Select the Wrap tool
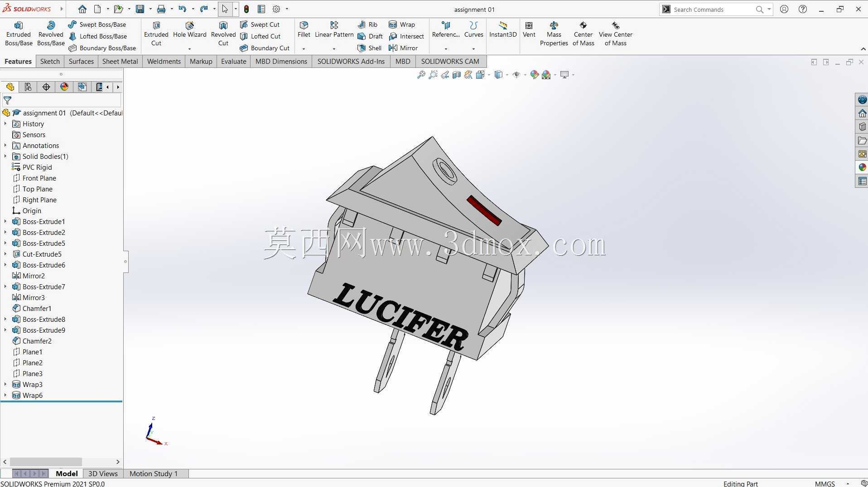Screen dimensions: 868x487 click(x=402, y=24)
